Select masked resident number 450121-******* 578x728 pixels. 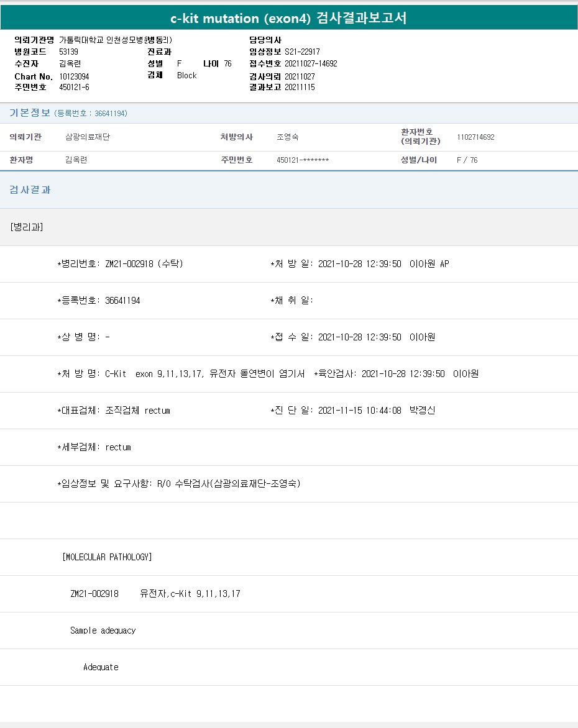pos(303,160)
